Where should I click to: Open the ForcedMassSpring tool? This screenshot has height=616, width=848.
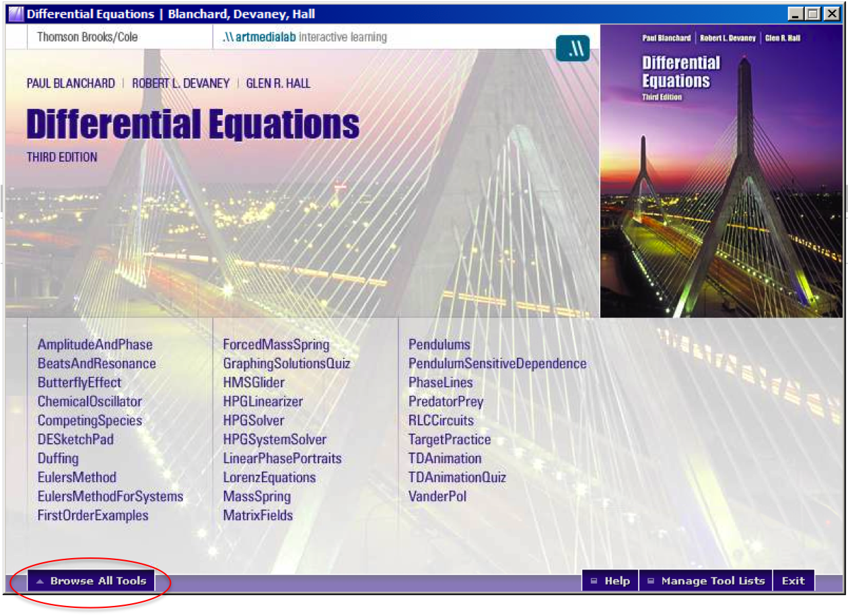pos(276,345)
